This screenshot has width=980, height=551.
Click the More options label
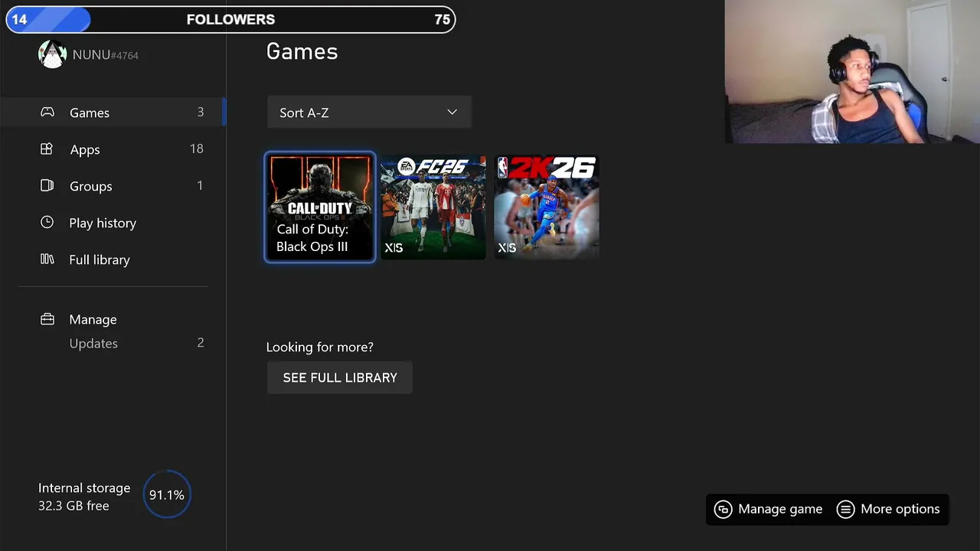(900, 510)
